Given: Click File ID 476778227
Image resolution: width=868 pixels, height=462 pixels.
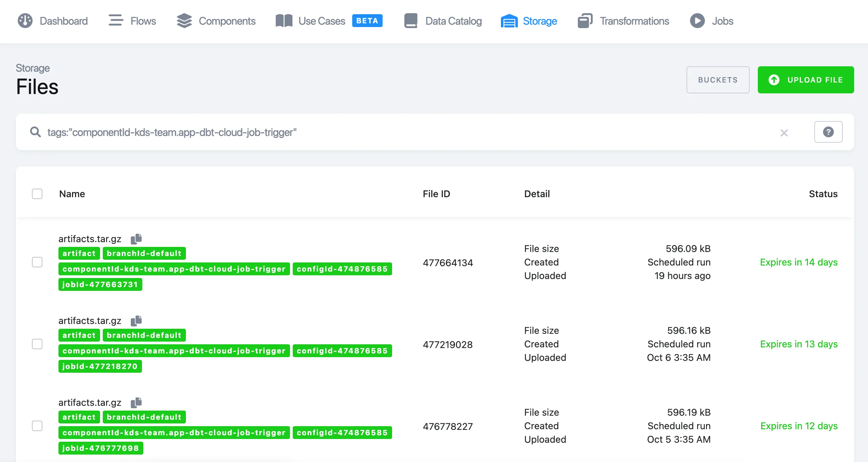Looking at the screenshot, I should [x=448, y=426].
